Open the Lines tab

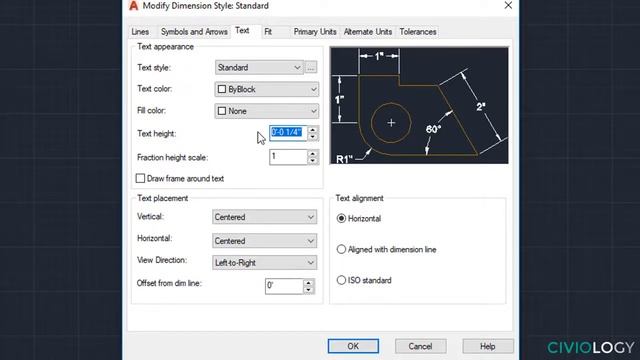coord(140,32)
